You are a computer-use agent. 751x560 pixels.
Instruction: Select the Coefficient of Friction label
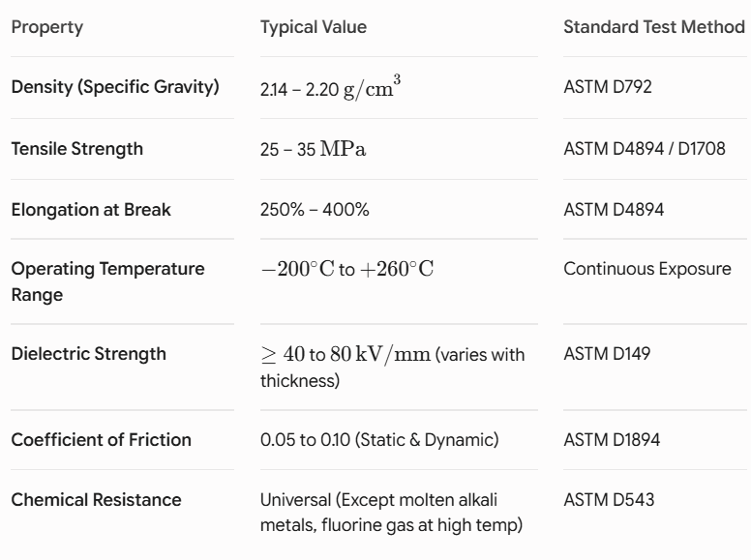101,440
